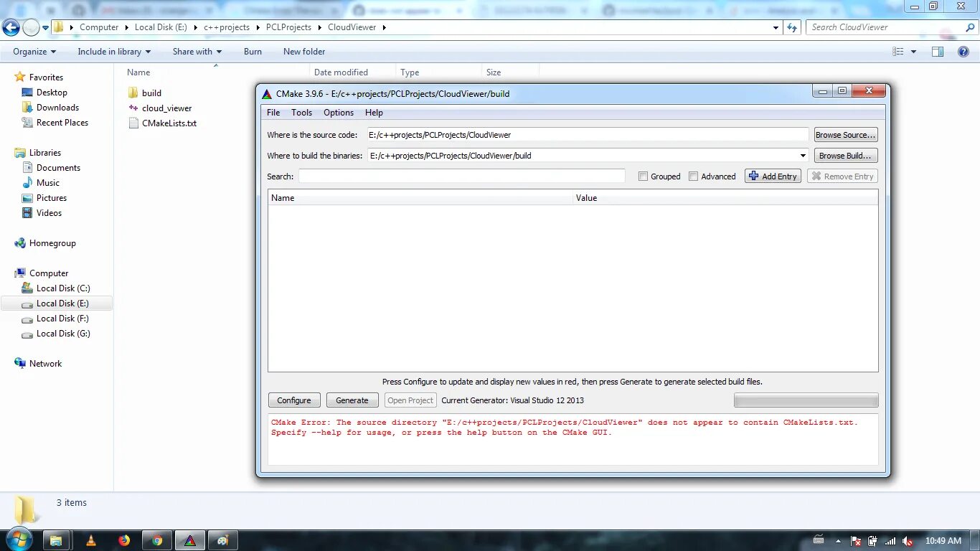
Task: Toggle the preview pane icon in Explorer
Action: click(x=937, y=52)
